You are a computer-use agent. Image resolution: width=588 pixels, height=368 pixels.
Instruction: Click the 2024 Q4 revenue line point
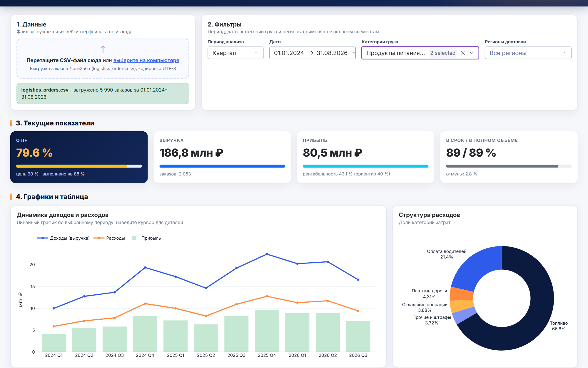tap(145, 268)
